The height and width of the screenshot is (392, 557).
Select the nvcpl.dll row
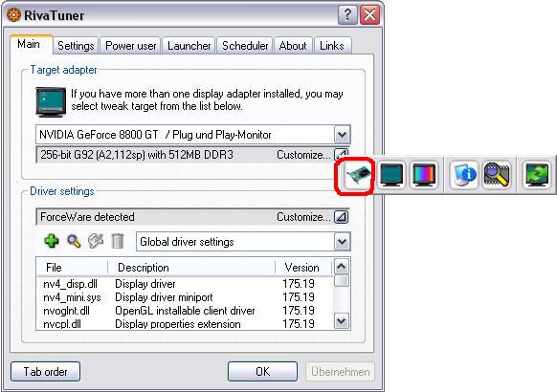[185, 324]
